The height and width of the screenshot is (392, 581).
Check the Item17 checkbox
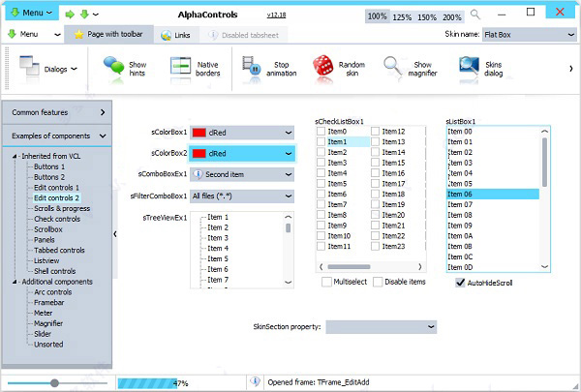coord(375,183)
